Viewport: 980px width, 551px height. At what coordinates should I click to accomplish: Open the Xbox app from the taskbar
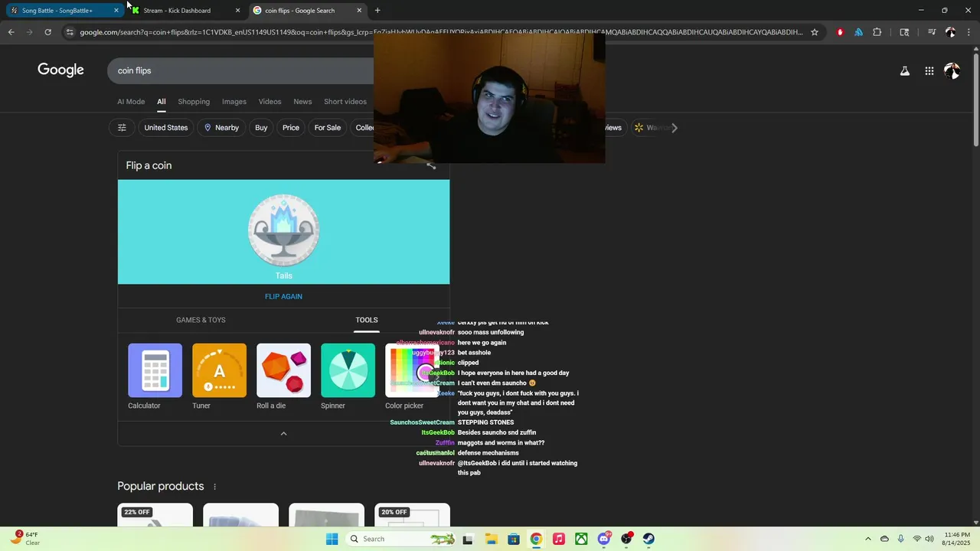click(x=582, y=539)
